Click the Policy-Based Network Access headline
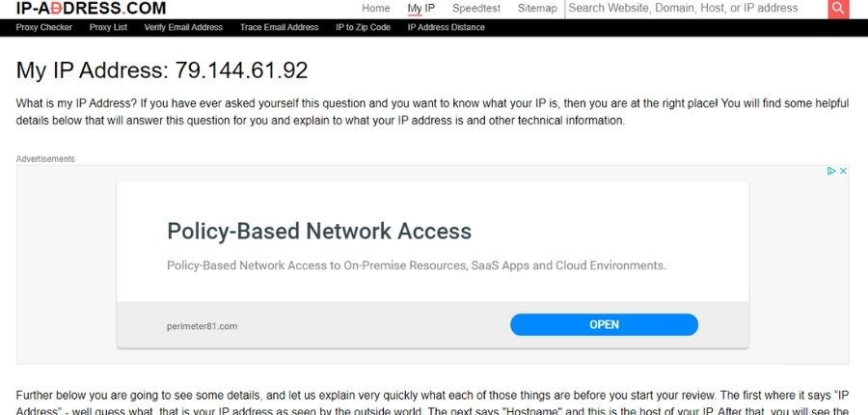The image size is (868, 415). click(x=319, y=231)
